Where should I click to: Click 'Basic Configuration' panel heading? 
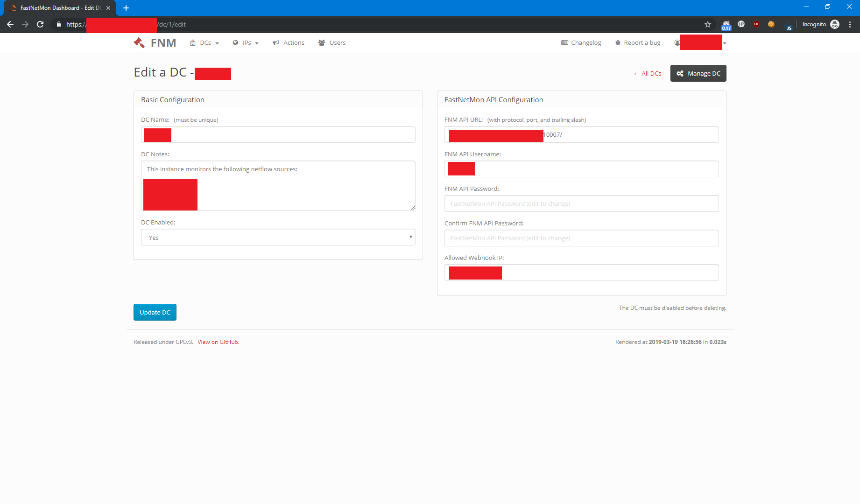(x=173, y=99)
